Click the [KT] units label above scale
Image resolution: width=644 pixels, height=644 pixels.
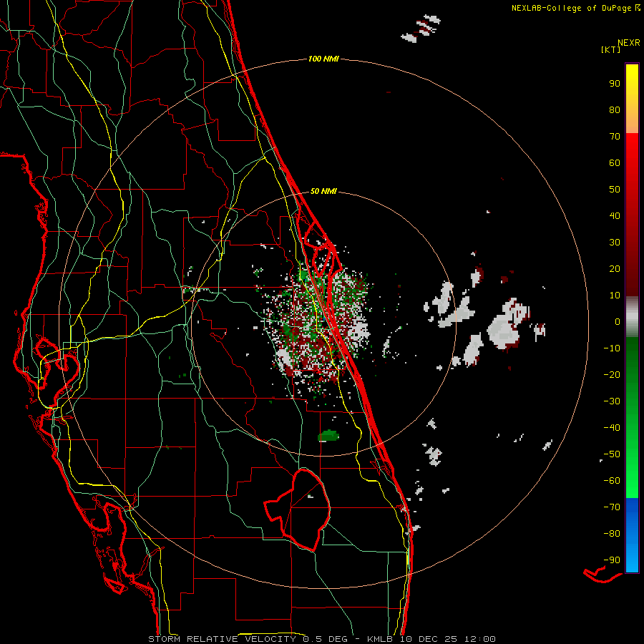click(611, 49)
